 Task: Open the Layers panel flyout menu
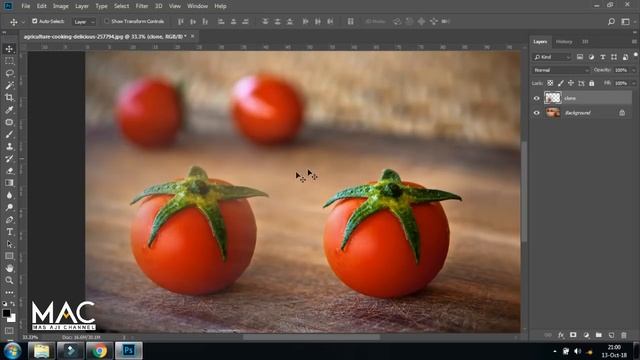click(634, 42)
